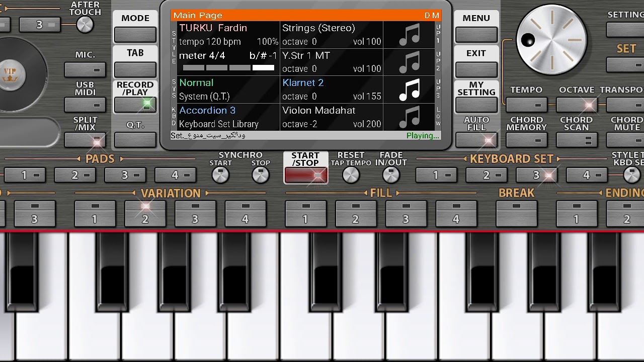Trigger Fill 3
Viewport: 644px width, 362px height.
coord(406,213)
